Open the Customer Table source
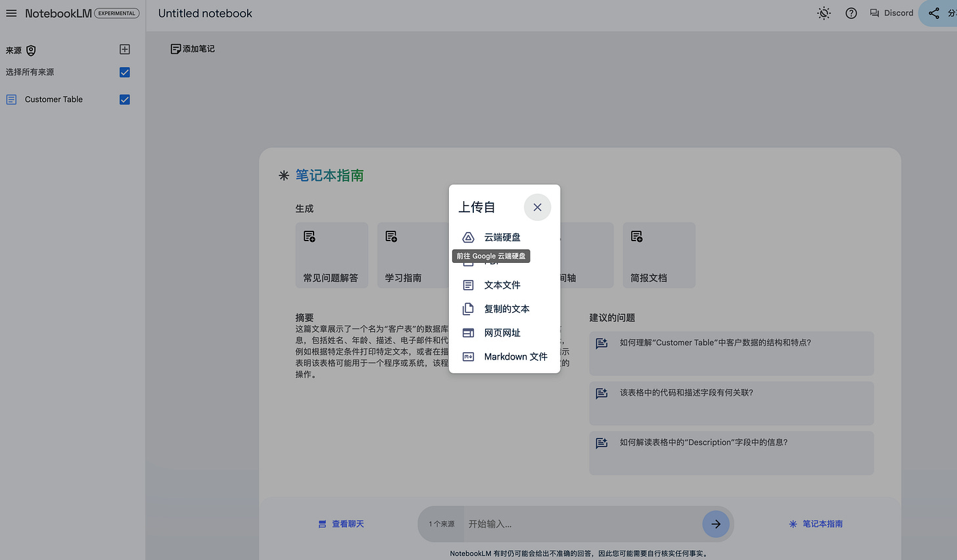This screenshot has height=560, width=957. 54,99
